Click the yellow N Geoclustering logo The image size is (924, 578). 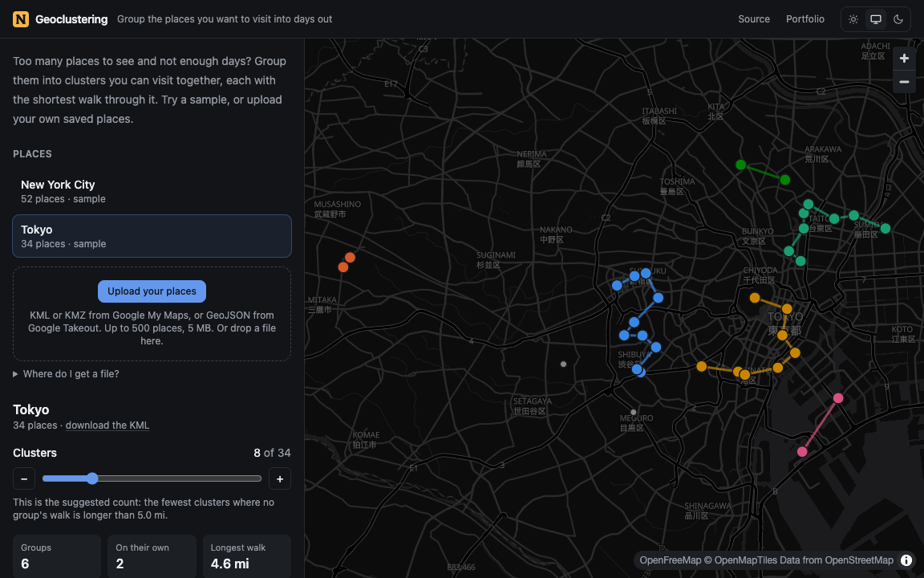[21, 19]
